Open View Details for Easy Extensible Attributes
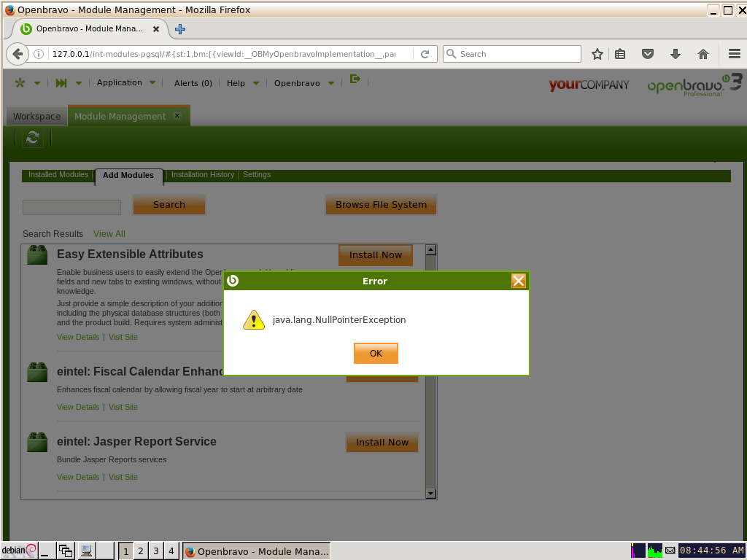The image size is (747, 560). point(78,337)
